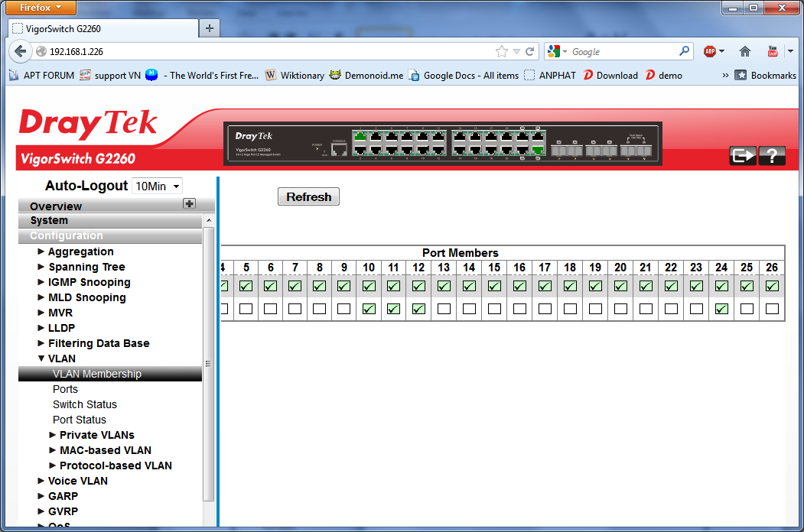Viewport: 804px width, 532px height.
Task: Expand the MVR menu
Action: point(55,313)
